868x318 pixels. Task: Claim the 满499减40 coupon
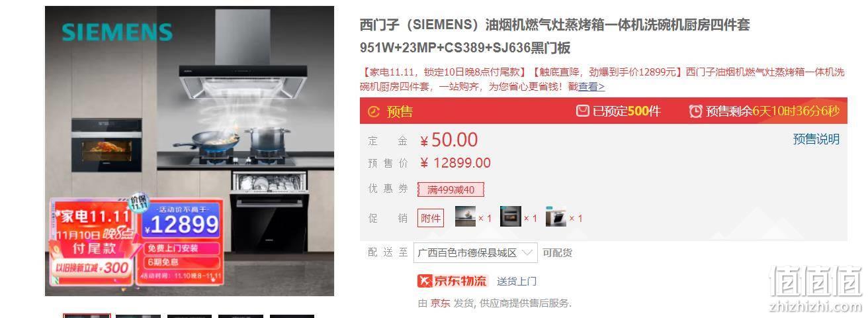click(x=451, y=189)
